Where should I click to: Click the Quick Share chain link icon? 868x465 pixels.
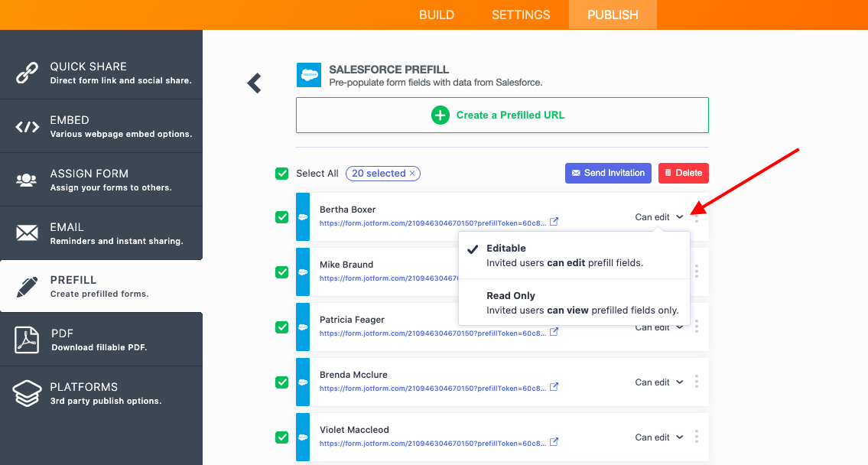pyautogui.click(x=27, y=73)
